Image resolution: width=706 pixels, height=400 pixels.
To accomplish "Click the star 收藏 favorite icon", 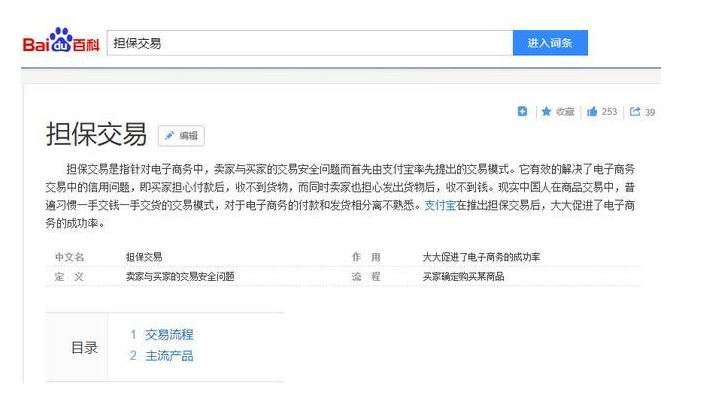I will coord(547,112).
